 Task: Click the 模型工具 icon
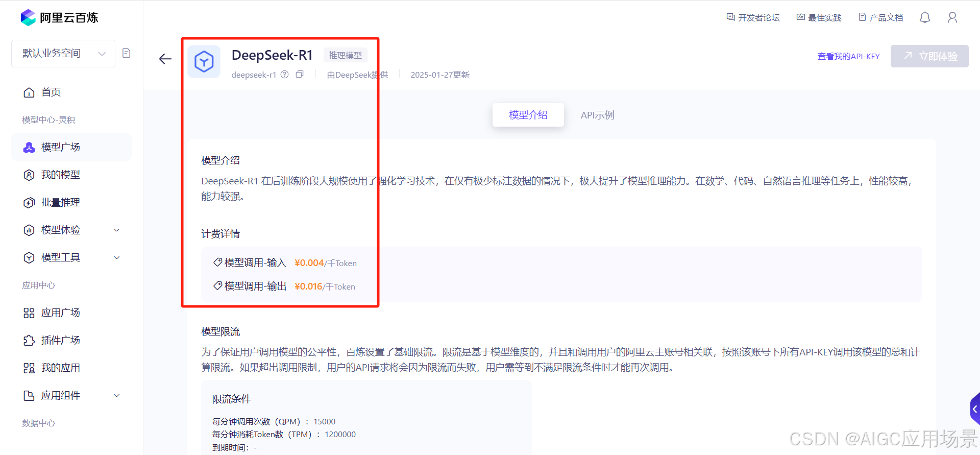[x=29, y=258]
